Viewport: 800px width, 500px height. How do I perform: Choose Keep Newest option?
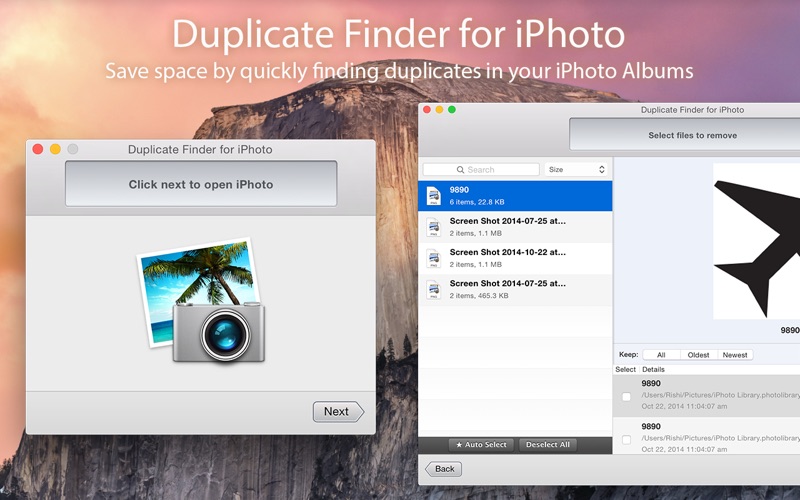pyautogui.click(x=735, y=355)
